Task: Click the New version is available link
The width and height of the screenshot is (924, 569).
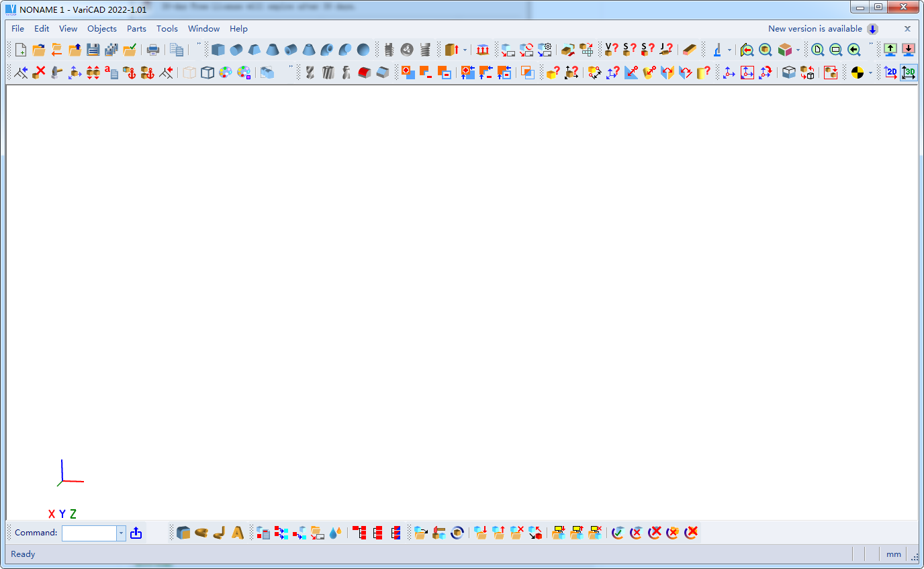Action: 815,29
